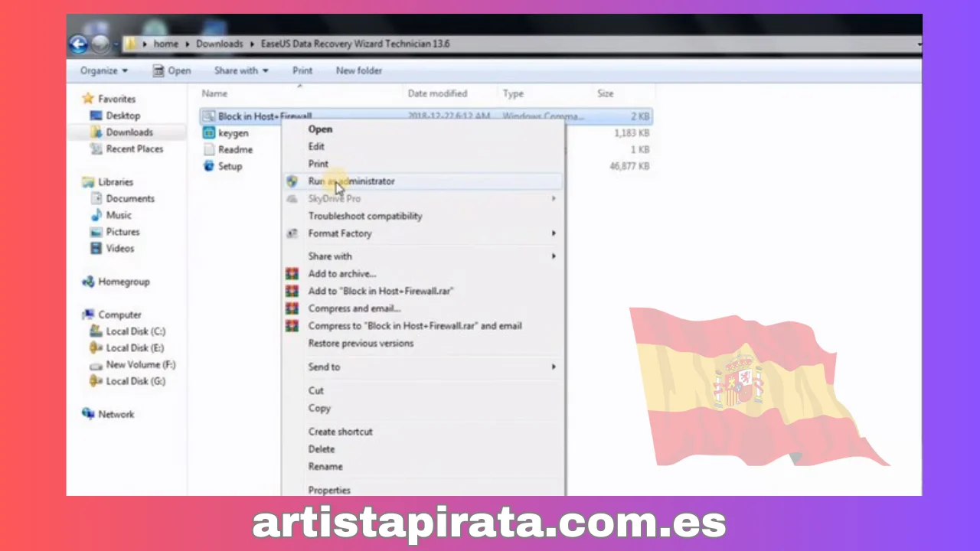Open the Organize dropdown menu
Image resolution: width=980 pixels, height=551 pixels.
coord(104,70)
